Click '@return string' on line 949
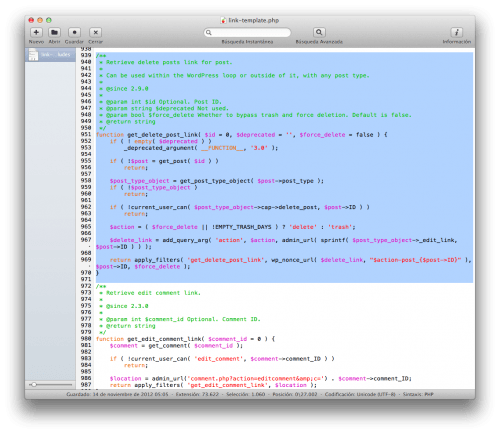 click(x=131, y=122)
